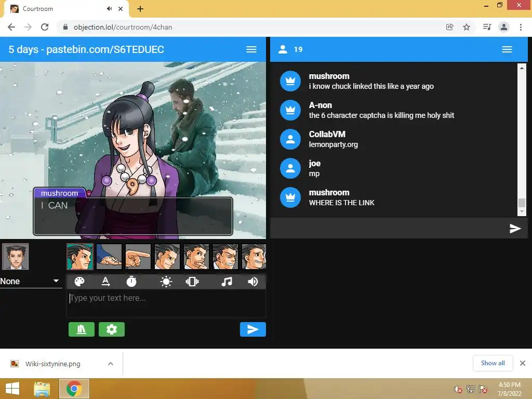The height and width of the screenshot is (399, 532).
Task: Choose the thinking hand-on-chin pose
Action: coord(196,257)
